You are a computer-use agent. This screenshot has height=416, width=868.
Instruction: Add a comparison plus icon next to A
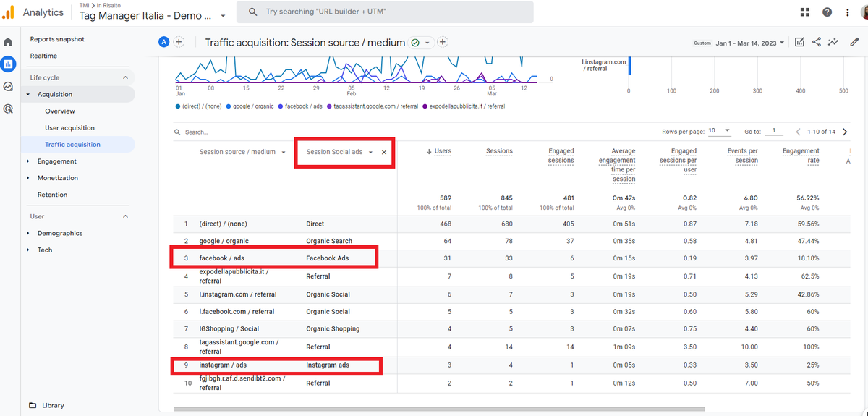179,42
